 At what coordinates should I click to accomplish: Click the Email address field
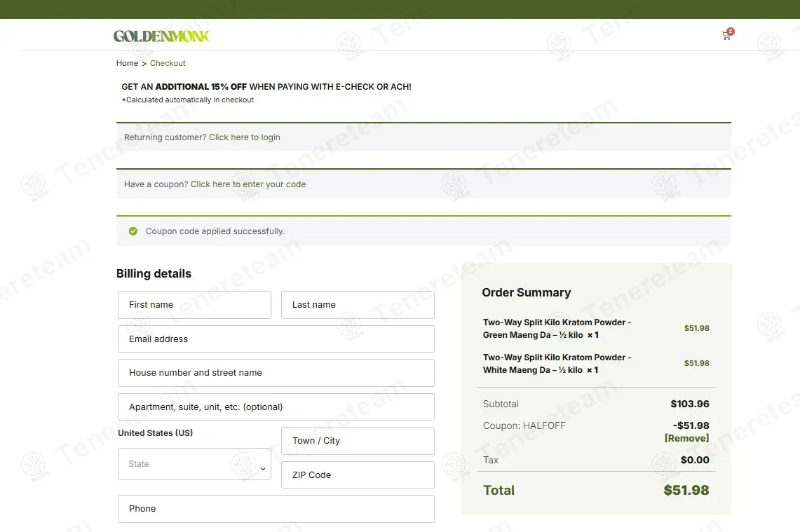pyautogui.click(x=276, y=339)
